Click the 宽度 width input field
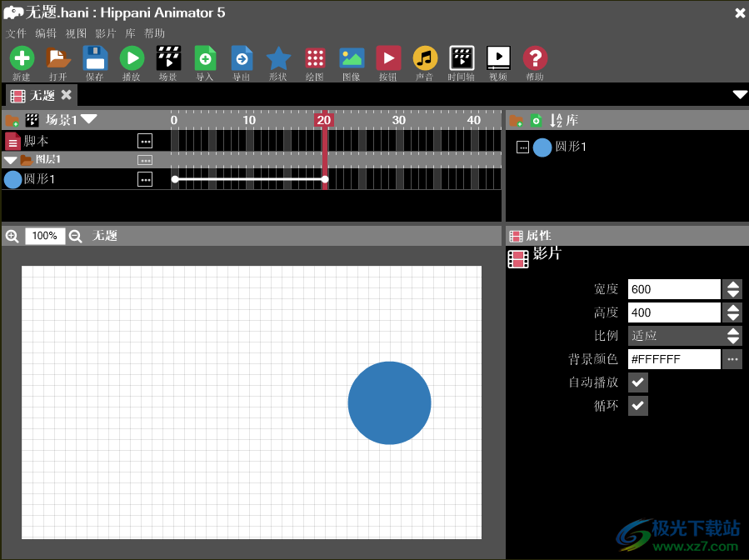 (x=673, y=289)
